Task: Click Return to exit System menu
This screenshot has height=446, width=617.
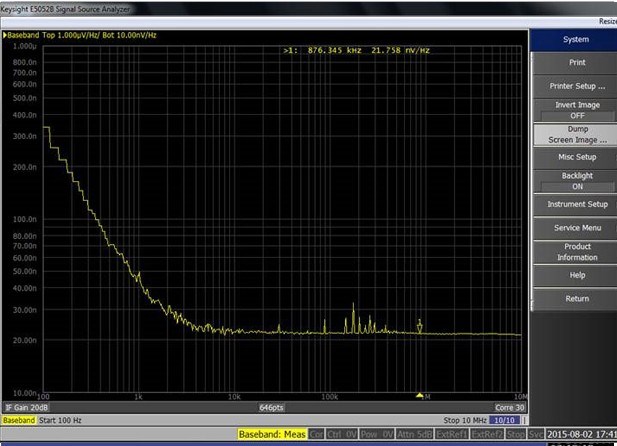Action: pyautogui.click(x=576, y=299)
